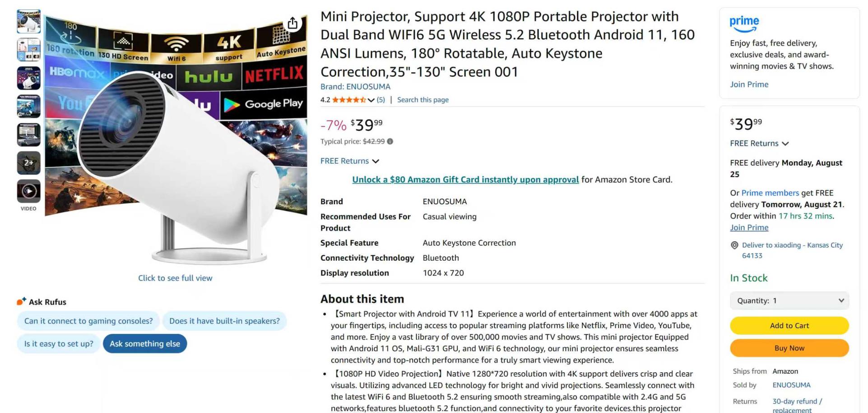Select the first product thumbnail

tap(28, 21)
